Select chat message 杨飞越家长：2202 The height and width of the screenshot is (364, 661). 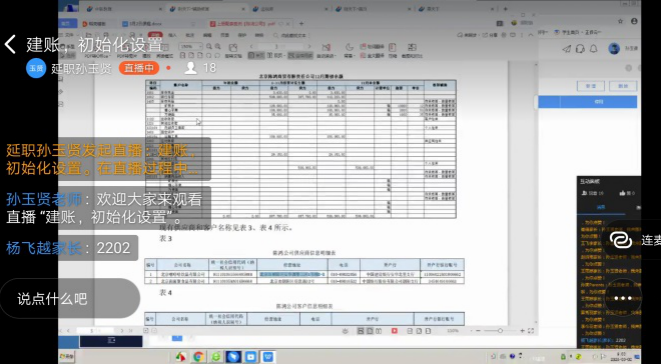[x=69, y=248]
